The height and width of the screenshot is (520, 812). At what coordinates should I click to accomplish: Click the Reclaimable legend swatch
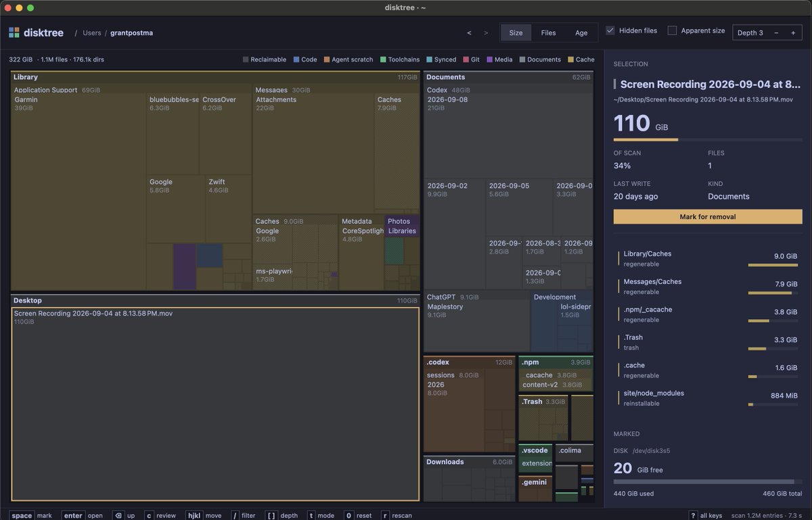(246, 60)
